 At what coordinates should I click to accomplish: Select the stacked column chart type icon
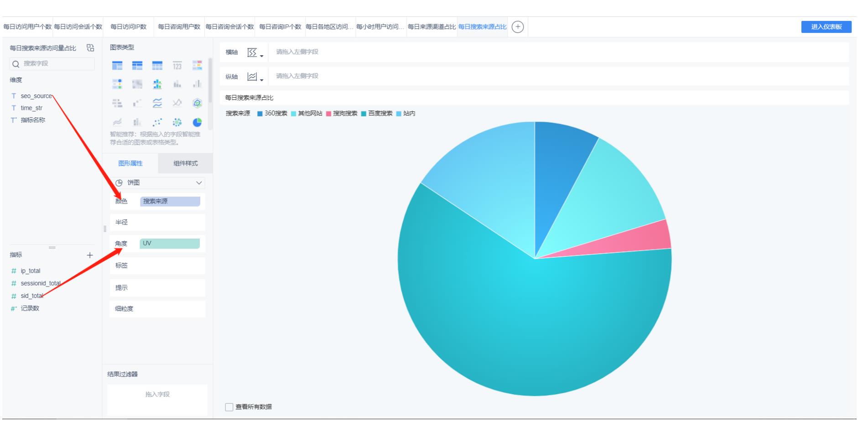point(177,84)
